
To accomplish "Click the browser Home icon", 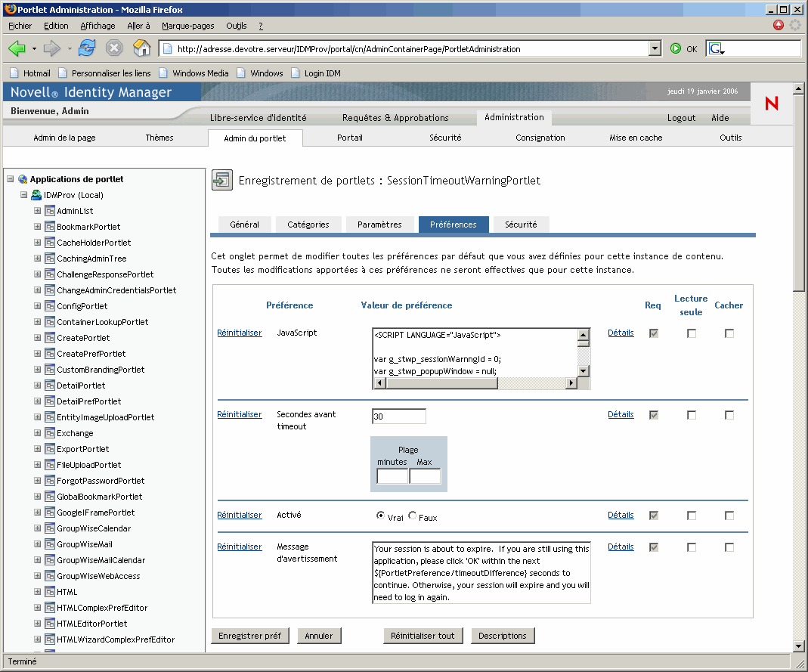I will pyautogui.click(x=141, y=48).
